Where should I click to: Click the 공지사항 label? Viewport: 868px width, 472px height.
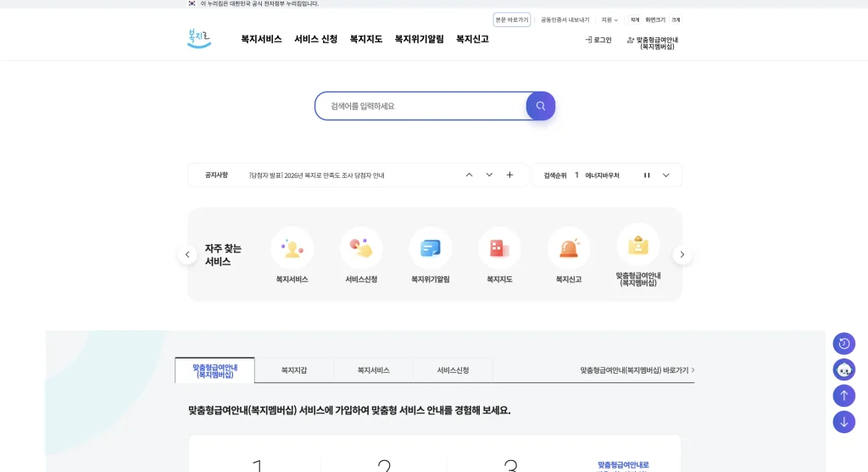point(216,175)
